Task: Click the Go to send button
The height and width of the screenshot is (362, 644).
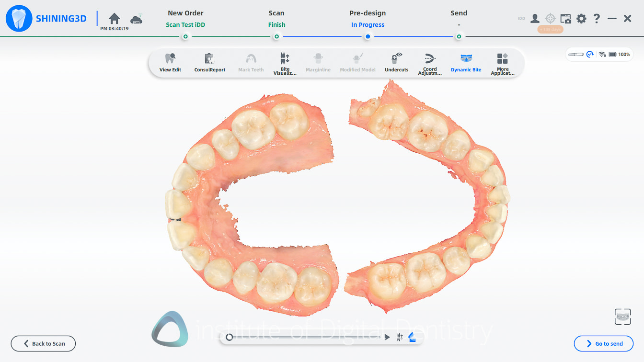Action: (x=604, y=343)
